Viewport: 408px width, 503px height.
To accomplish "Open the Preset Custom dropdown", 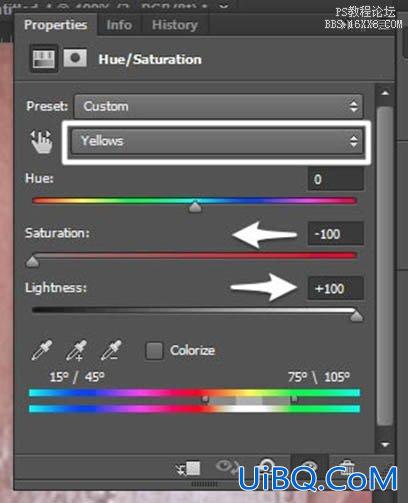I will tap(218, 106).
